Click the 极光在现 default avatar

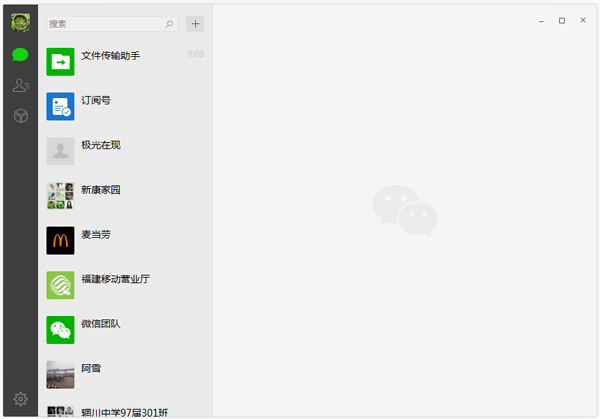point(60,151)
